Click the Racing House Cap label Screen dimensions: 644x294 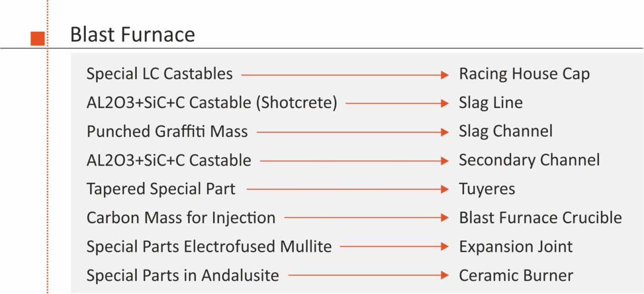tap(524, 74)
